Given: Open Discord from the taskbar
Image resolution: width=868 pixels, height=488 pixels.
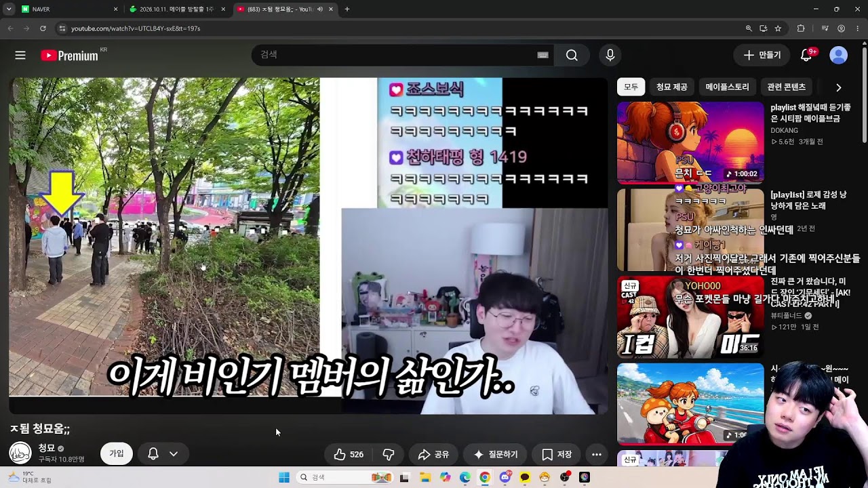Looking at the screenshot, I should point(505,477).
